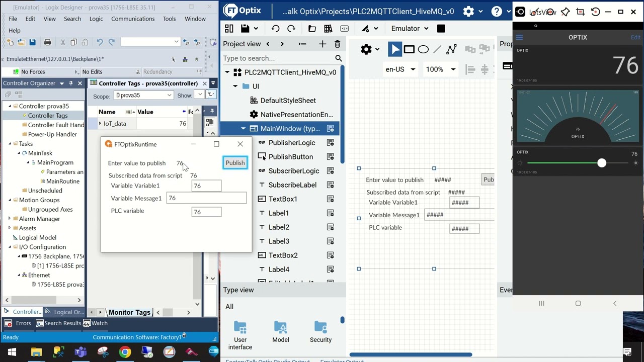
Task: Select PublishButton in the Project view
Action: (290, 157)
